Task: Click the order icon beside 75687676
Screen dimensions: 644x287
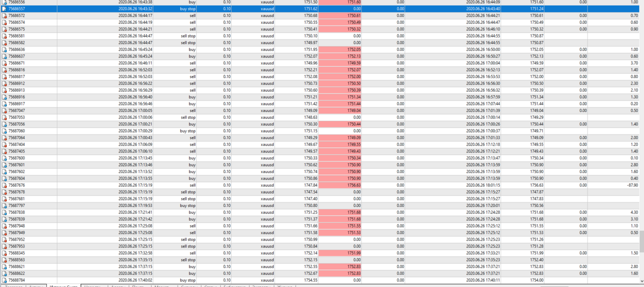Action: coord(4,185)
